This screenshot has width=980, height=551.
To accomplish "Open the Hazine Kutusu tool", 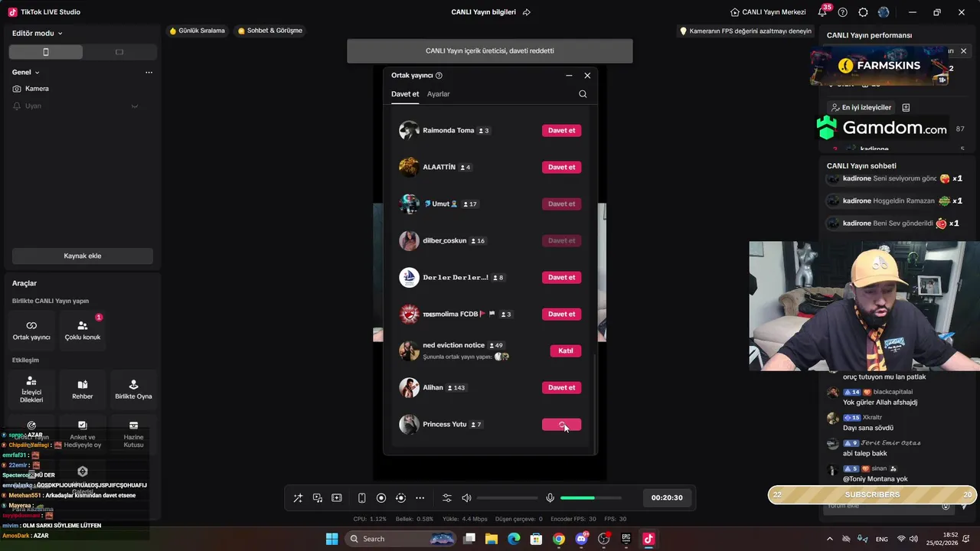I will tap(134, 434).
